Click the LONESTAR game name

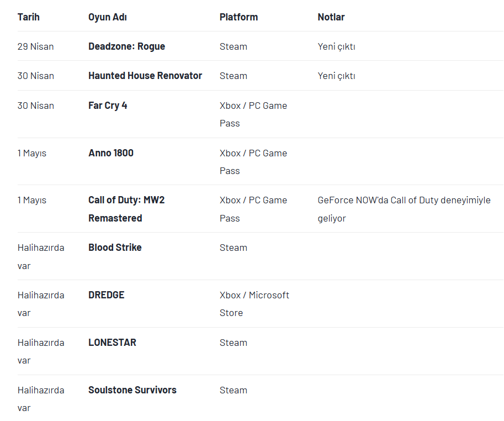[112, 343]
